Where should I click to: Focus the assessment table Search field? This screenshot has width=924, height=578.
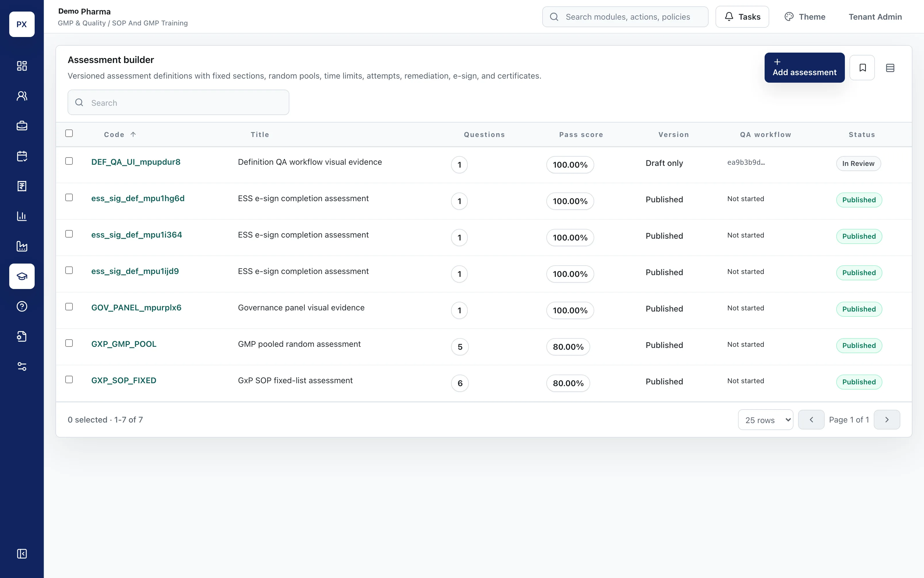[x=178, y=102]
